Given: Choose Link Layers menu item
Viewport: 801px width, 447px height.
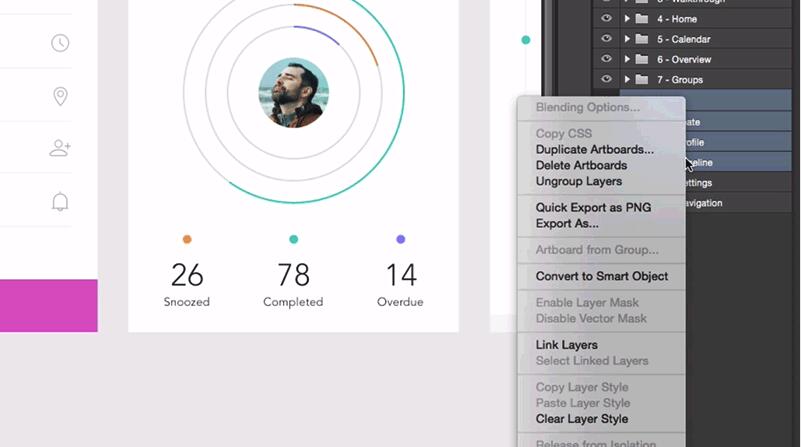Looking at the screenshot, I should point(567,345).
